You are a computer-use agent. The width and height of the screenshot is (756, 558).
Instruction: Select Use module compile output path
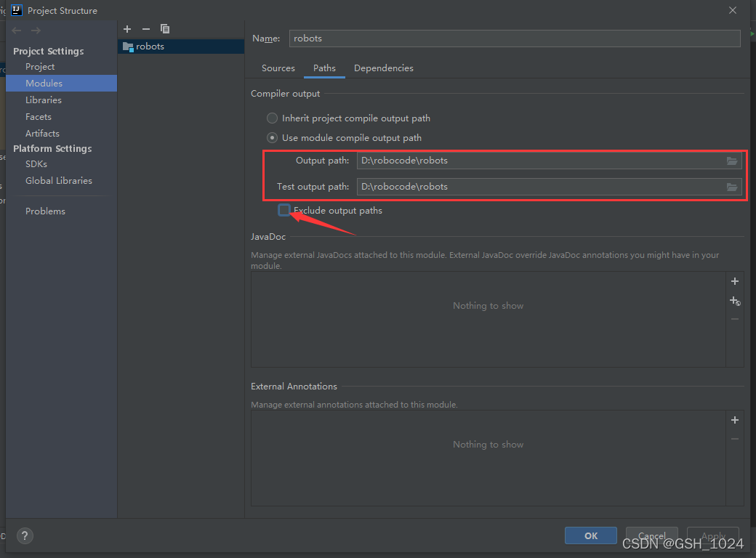(x=273, y=138)
